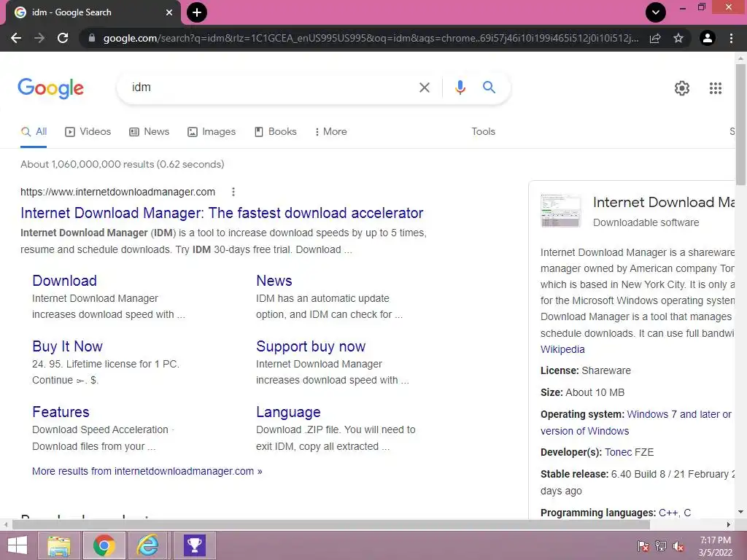Open the Chrome profile avatar icon
The width and height of the screenshot is (747, 560).
pos(708,38)
